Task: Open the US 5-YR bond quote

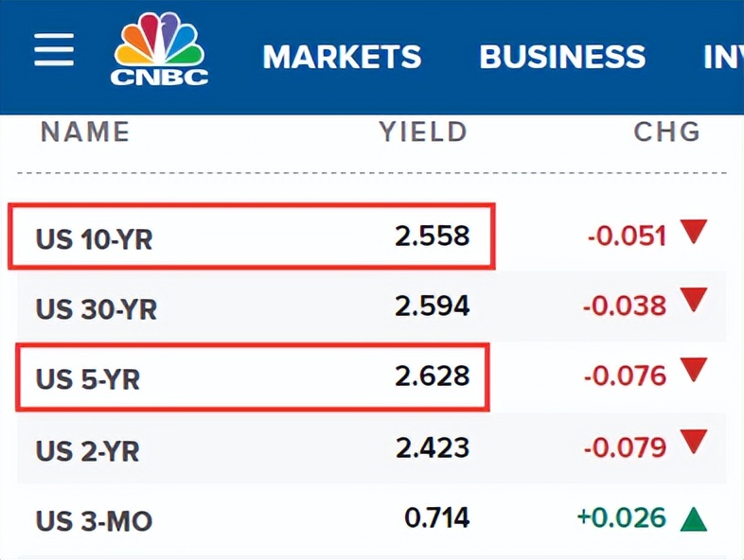Action: coord(87,378)
